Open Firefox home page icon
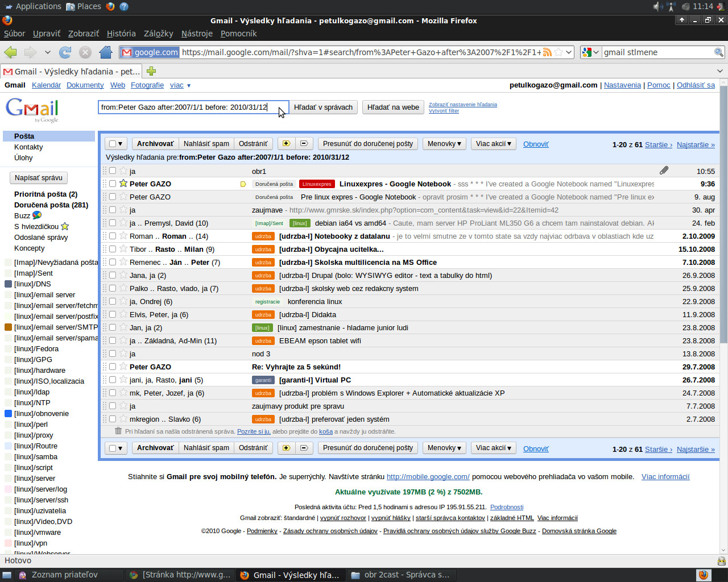Viewport: 728px width, 582px height. tap(106, 52)
